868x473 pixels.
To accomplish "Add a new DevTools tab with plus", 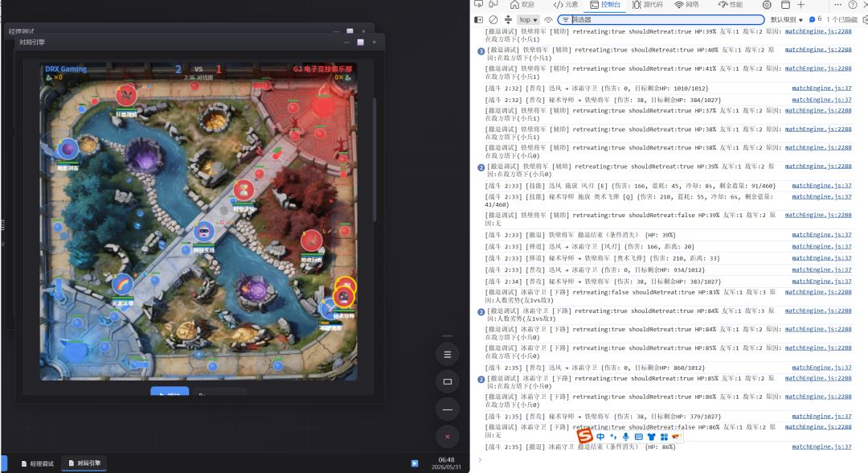I will [x=801, y=5].
